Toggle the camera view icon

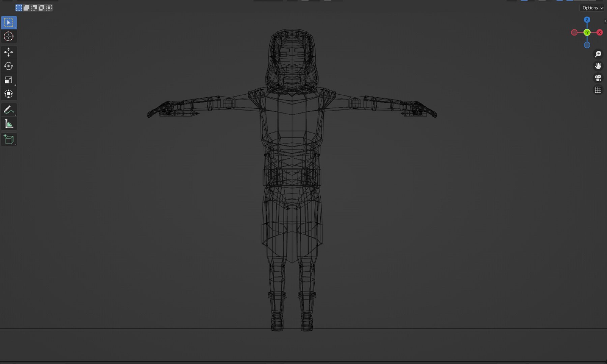click(x=598, y=78)
